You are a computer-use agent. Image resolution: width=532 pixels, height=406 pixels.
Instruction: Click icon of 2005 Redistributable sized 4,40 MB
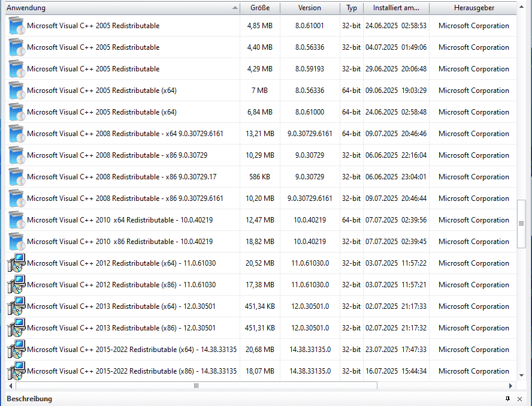[16, 47]
